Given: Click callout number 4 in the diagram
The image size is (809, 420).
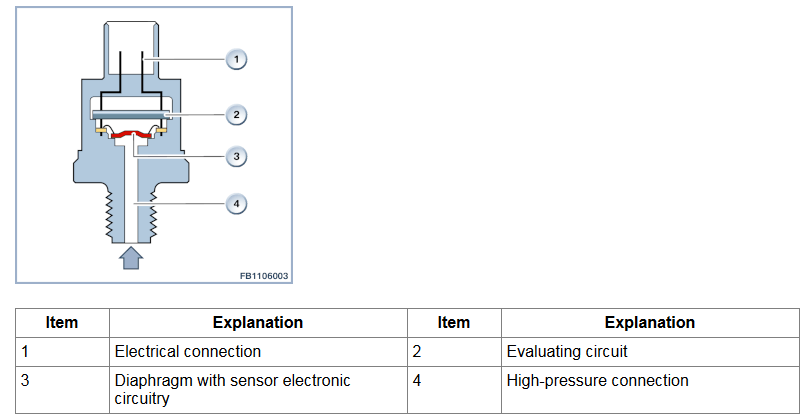Looking at the screenshot, I should 236,204.
